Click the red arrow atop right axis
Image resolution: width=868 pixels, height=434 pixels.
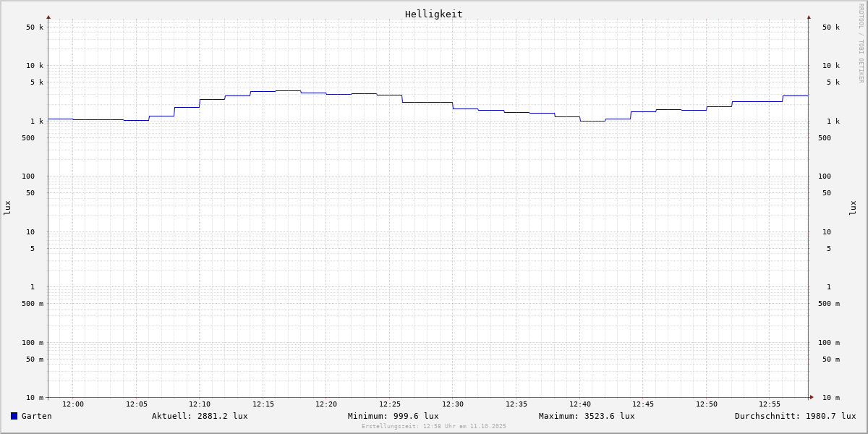[809, 17]
